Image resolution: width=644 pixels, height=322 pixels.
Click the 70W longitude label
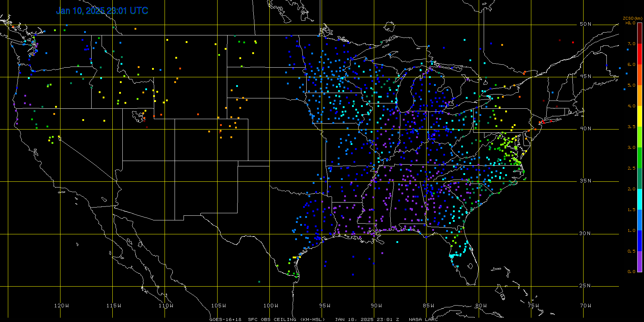click(x=586, y=306)
